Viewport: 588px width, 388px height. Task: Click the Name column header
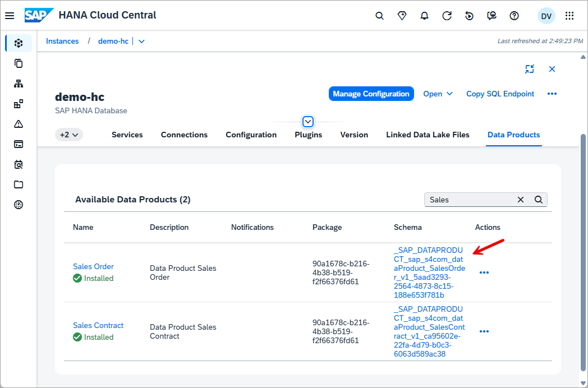point(83,227)
